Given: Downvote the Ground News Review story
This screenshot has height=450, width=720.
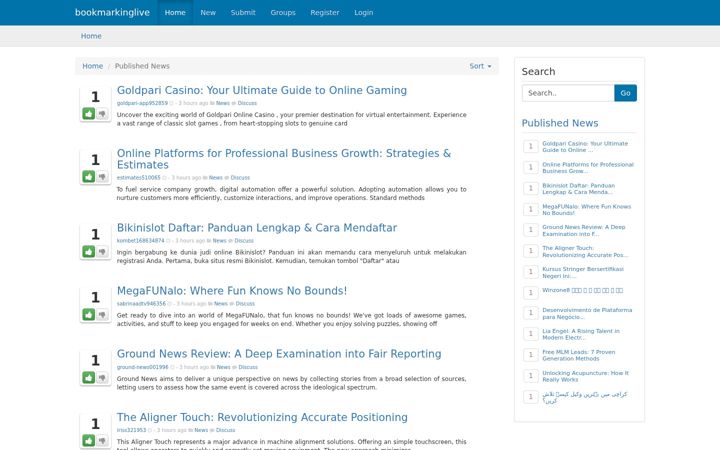Looking at the screenshot, I should point(102,377).
